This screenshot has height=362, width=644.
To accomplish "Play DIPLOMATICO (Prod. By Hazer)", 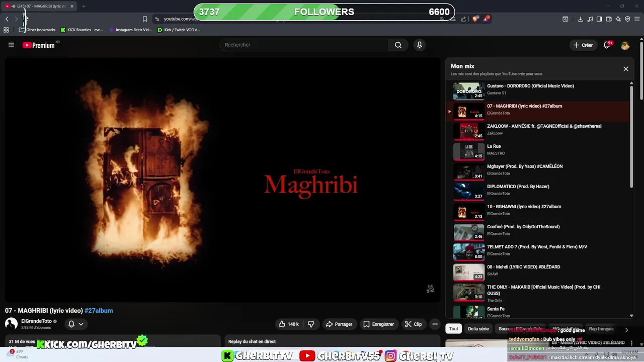I will 538,192.
